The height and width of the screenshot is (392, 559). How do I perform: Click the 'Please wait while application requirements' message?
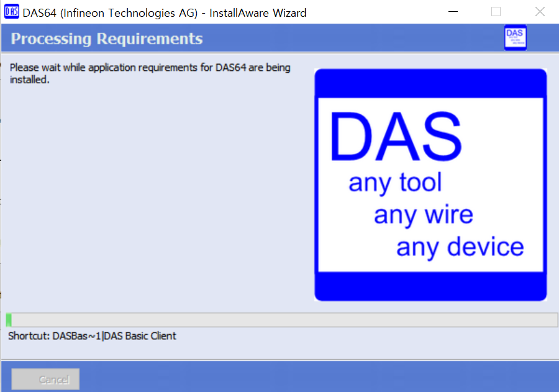[x=150, y=73]
